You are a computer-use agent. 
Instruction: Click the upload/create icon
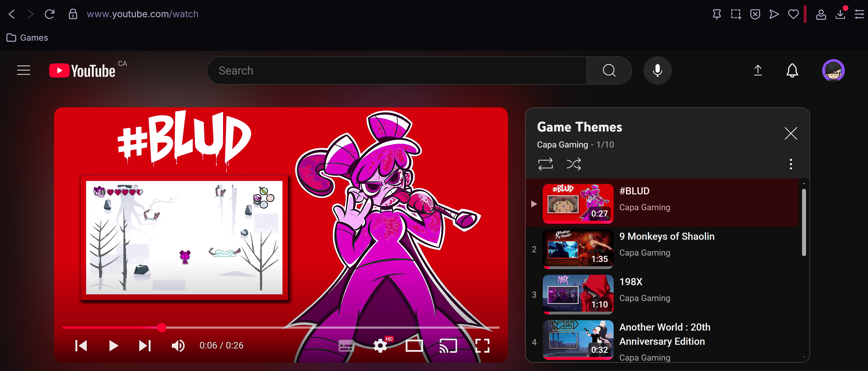pos(758,70)
